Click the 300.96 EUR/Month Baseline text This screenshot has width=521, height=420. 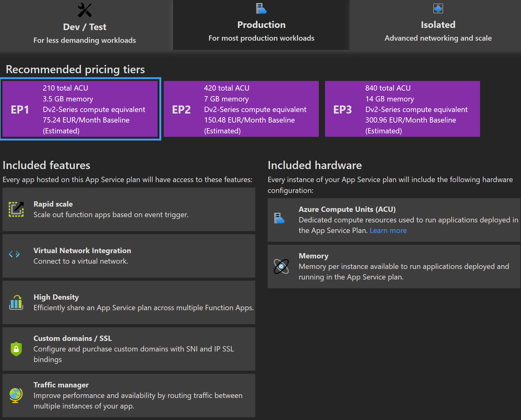[x=411, y=120]
